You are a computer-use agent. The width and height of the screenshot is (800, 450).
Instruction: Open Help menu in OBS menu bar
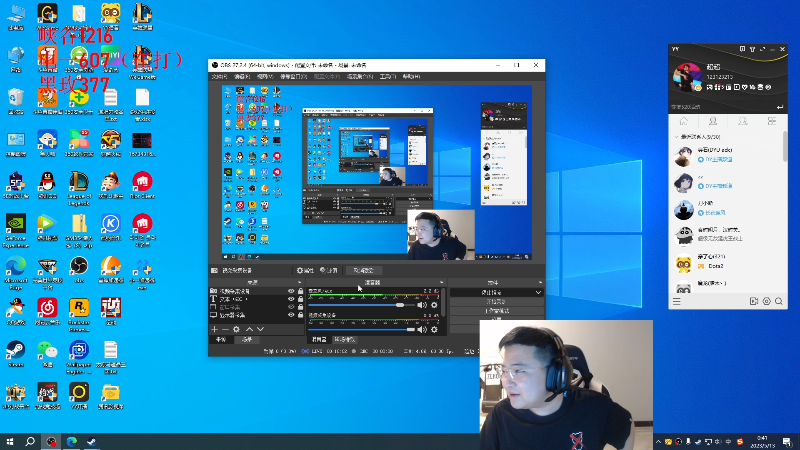411,77
